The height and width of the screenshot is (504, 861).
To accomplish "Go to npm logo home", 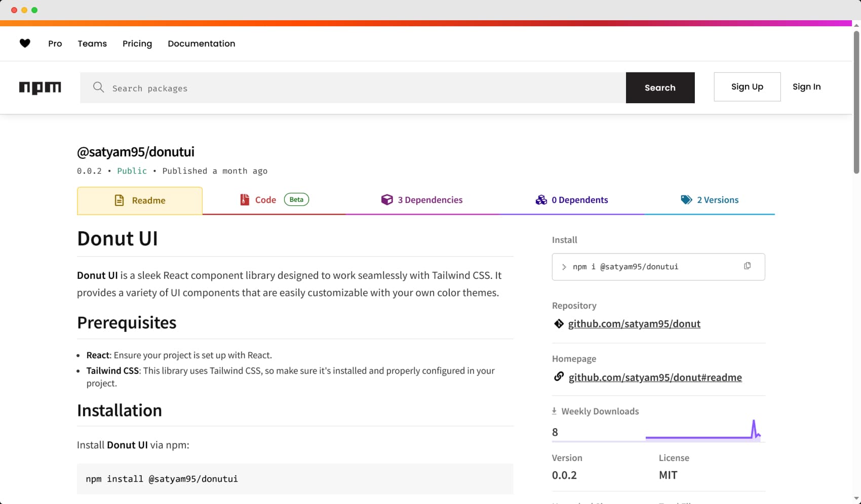I will (40, 88).
